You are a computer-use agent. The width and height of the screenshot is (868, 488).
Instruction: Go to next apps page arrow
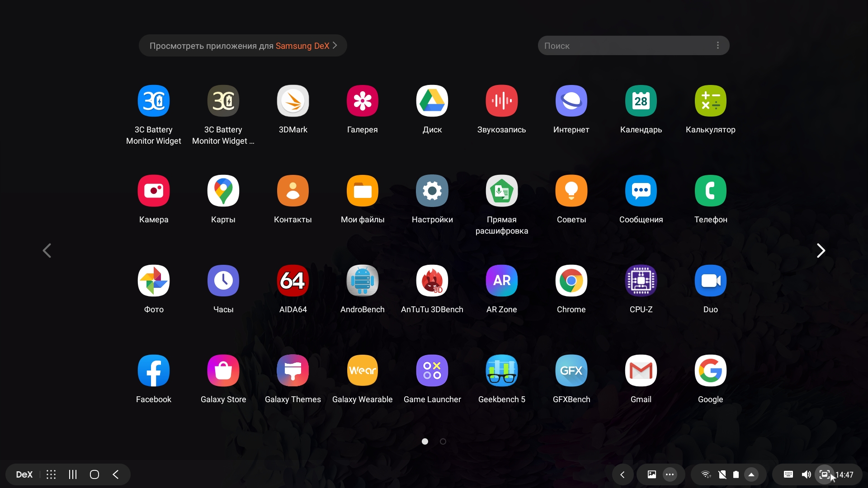821,250
